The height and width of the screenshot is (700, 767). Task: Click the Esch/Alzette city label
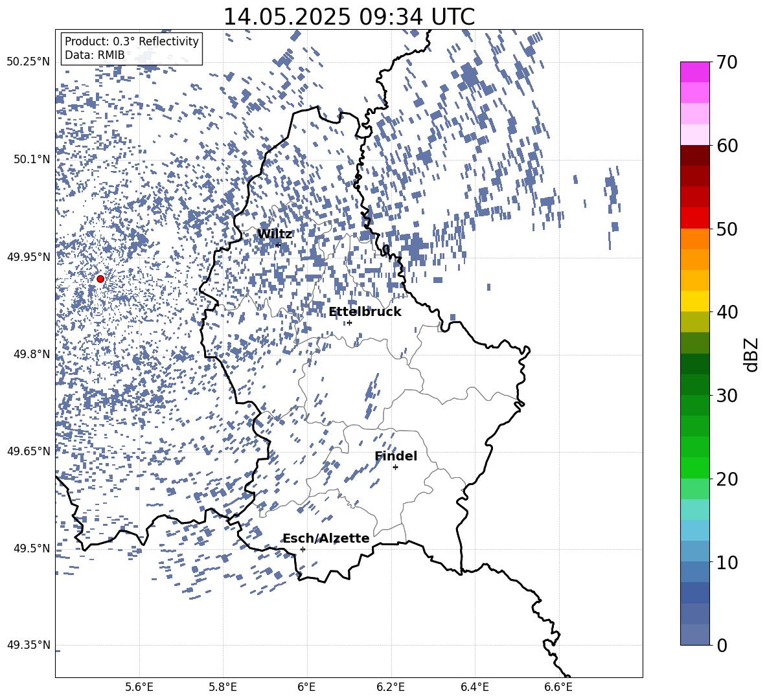coord(326,538)
